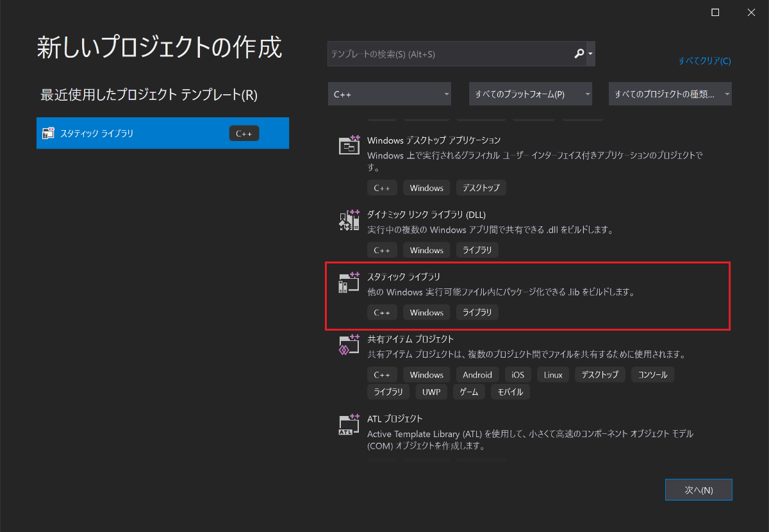The height and width of the screenshot is (532, 769).
Task: Click the ATL プロジェクト icon
Action: (349, 425)
